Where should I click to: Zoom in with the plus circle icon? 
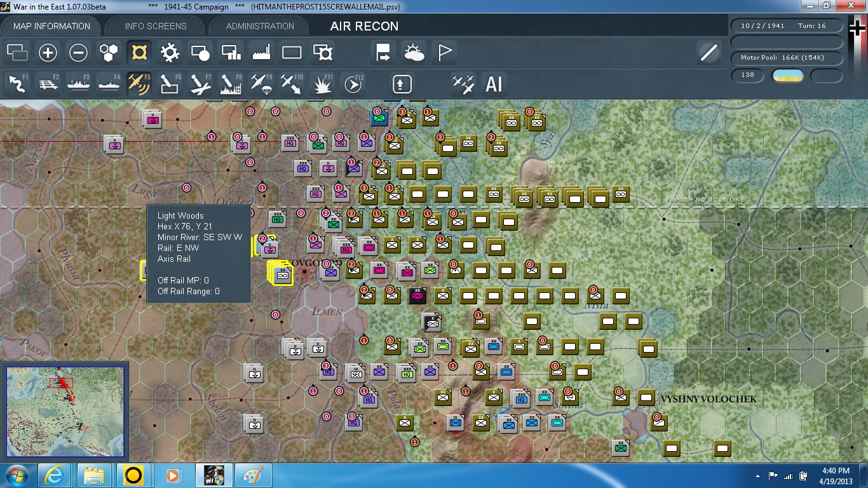click(x=48, y=53)
